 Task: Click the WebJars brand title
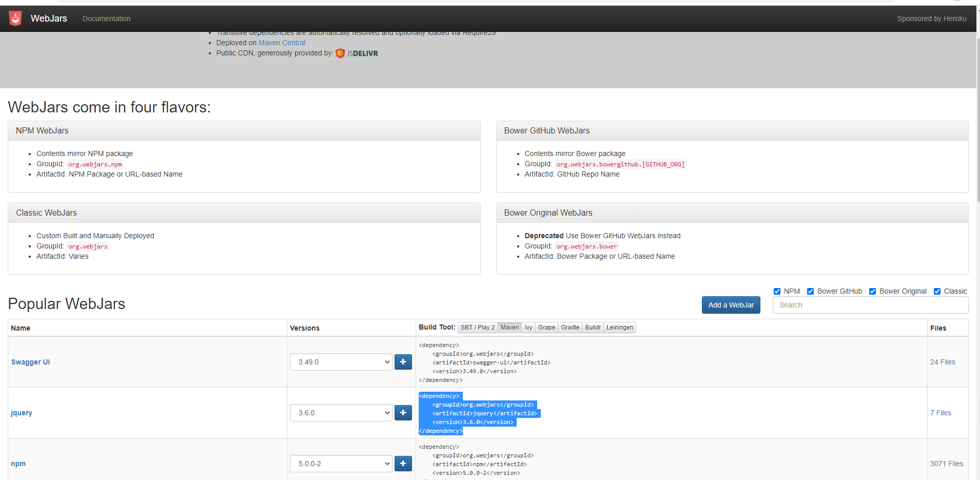49,18
